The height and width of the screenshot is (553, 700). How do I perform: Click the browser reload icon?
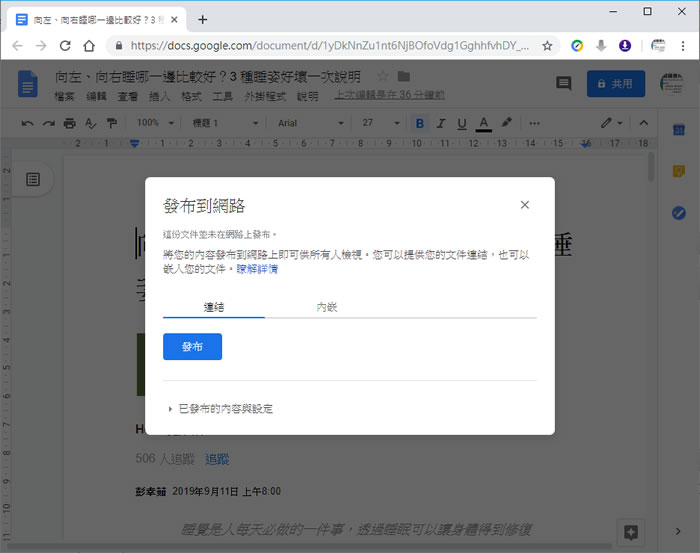[65, 46]
